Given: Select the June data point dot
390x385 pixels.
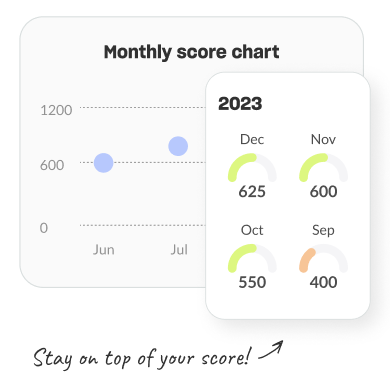Looking at the screenshot, I should tap(104, 163).
